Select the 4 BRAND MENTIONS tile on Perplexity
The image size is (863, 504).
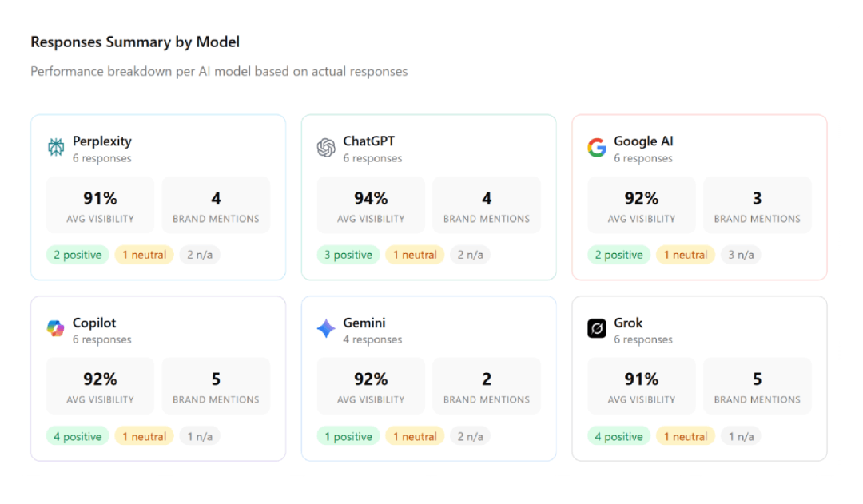tap(216, 204)
